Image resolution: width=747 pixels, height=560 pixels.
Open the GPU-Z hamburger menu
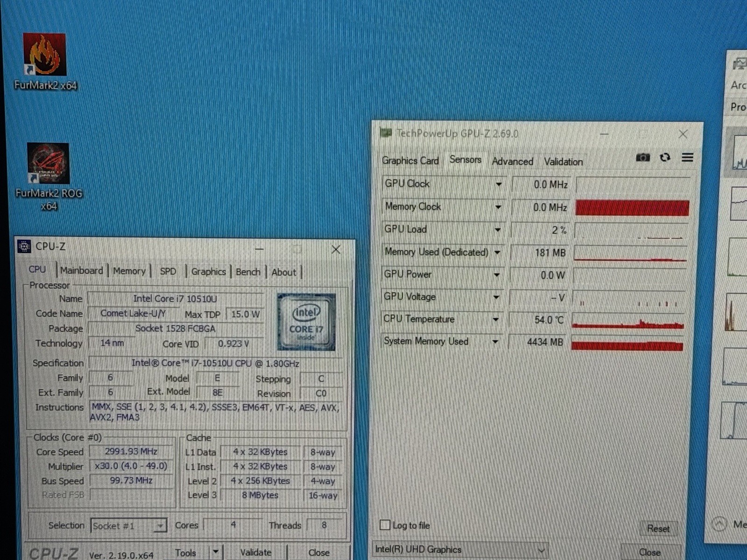687,157
